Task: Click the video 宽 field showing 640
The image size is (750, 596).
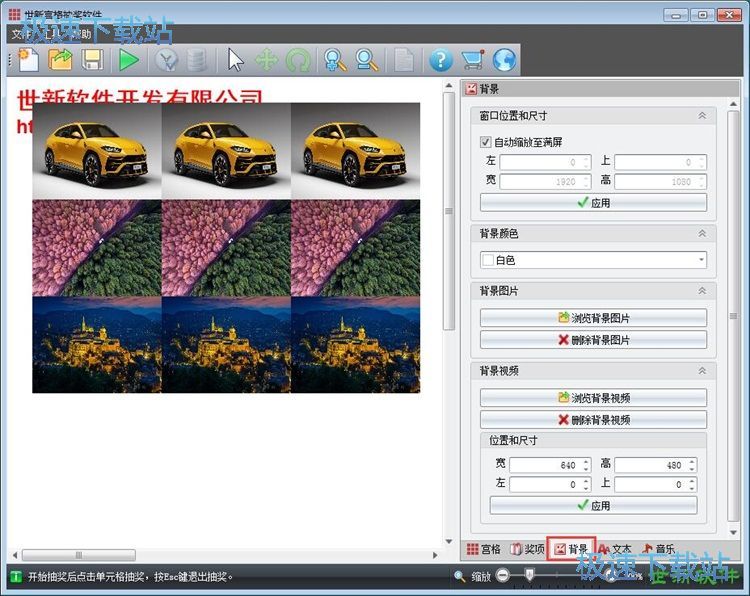Action: coord(550,465)
